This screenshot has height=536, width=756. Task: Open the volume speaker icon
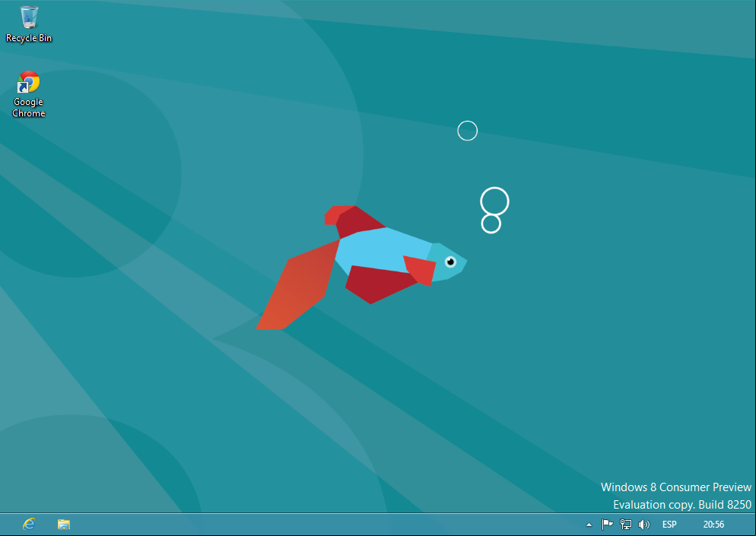[644, 524]
